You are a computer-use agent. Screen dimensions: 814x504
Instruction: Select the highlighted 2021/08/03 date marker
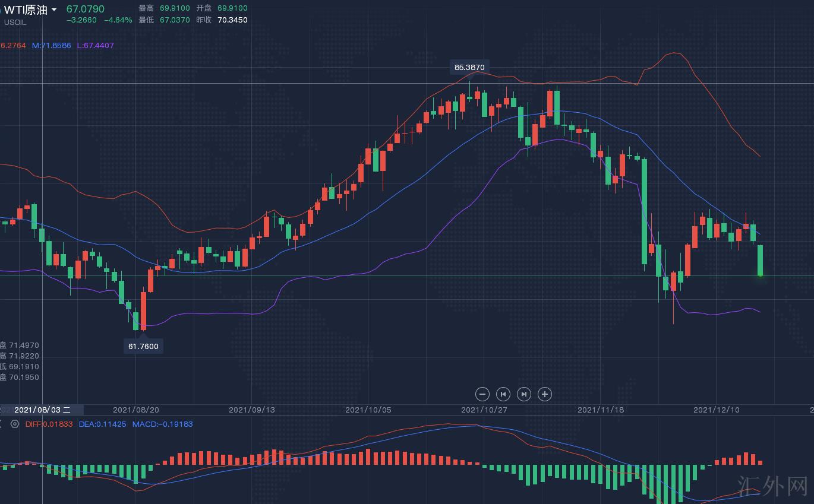[x=42, y=410]
